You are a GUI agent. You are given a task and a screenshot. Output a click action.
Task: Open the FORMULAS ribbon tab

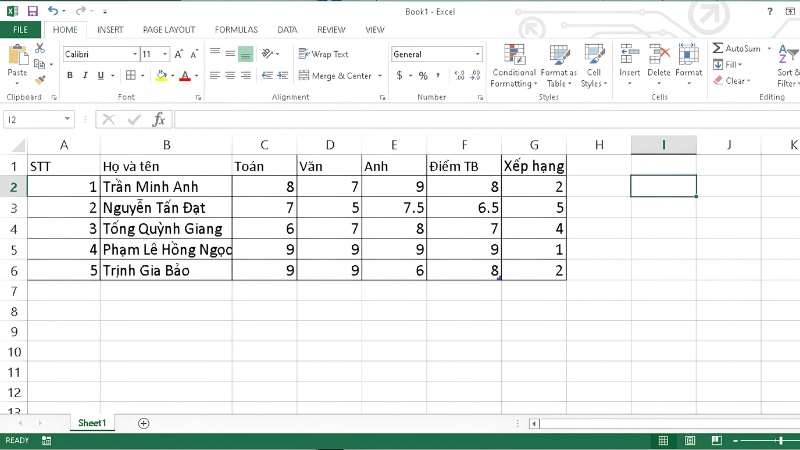(x=236, y=30)
